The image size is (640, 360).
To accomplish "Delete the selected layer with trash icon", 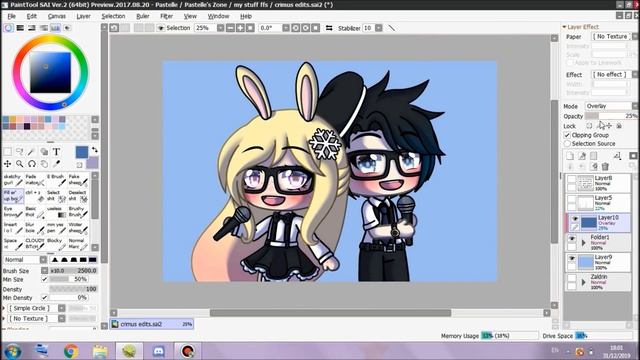I will click(x=605, y=167).
